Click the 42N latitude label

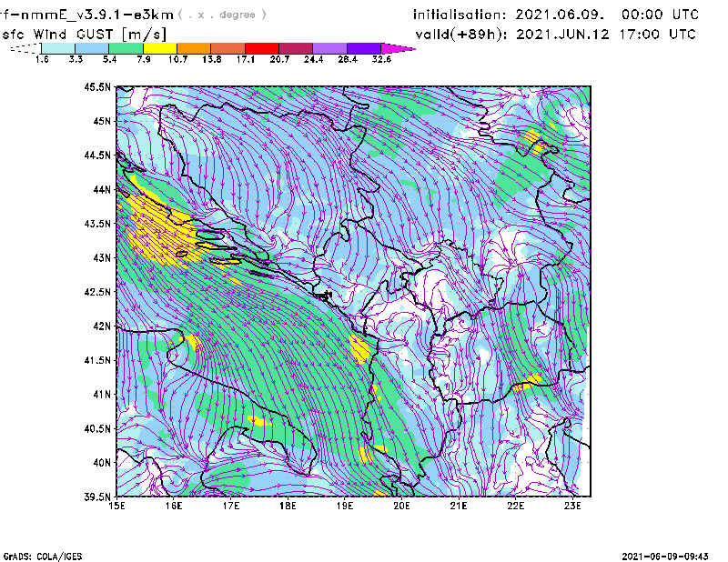102,326
